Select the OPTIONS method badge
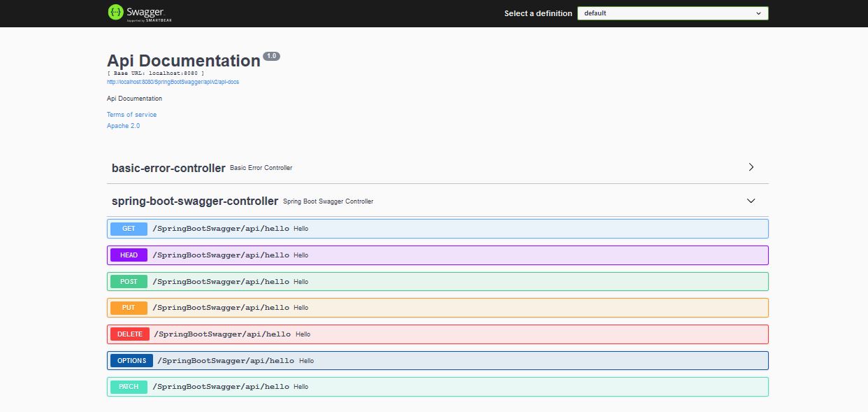Image resolution: width=868 pixels, height=412 pixels. pos(131,360)
